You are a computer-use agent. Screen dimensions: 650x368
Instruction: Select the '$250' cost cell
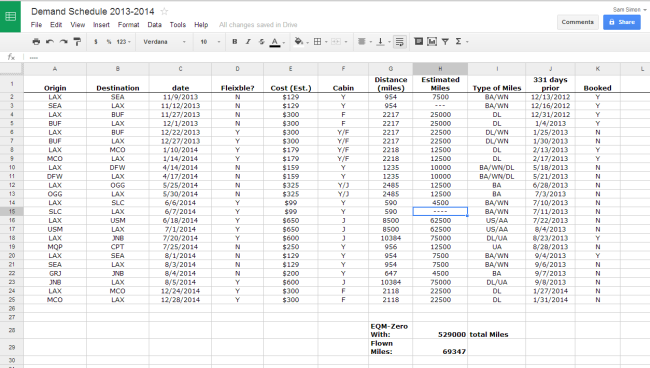pyautogui.click(x=291, y=247)
